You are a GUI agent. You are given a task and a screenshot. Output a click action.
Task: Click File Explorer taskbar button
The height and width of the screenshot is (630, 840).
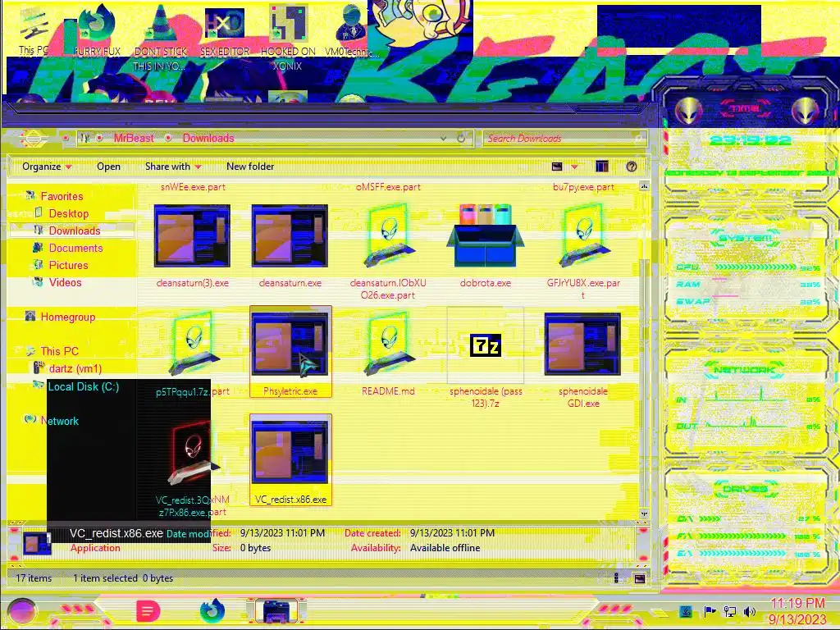[276, 611]
